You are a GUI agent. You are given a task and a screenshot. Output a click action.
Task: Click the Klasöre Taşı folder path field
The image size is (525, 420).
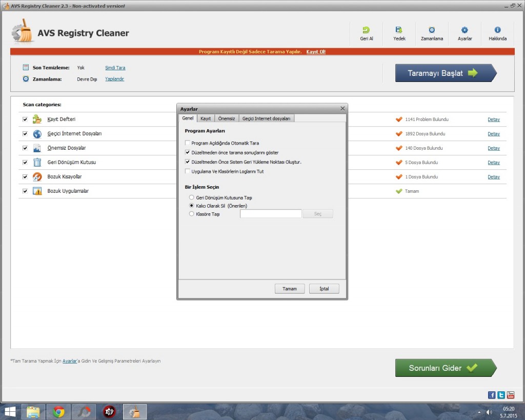[271, 214]
